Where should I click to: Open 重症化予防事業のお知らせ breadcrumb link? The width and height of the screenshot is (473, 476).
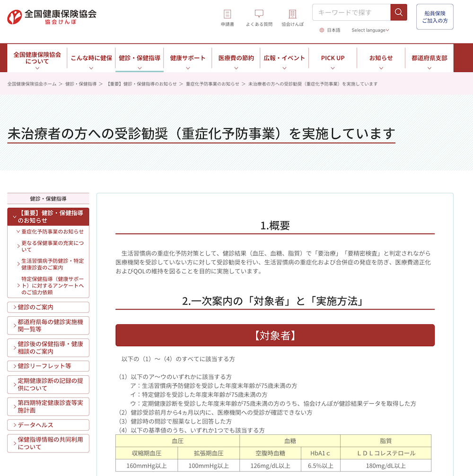click(212, 84)
